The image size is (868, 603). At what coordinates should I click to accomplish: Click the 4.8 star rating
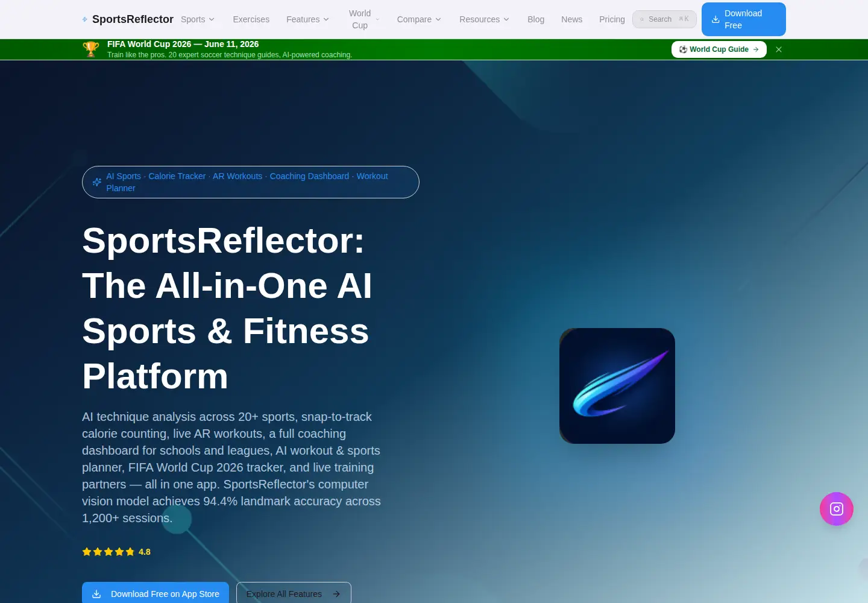tap(116, 552)
